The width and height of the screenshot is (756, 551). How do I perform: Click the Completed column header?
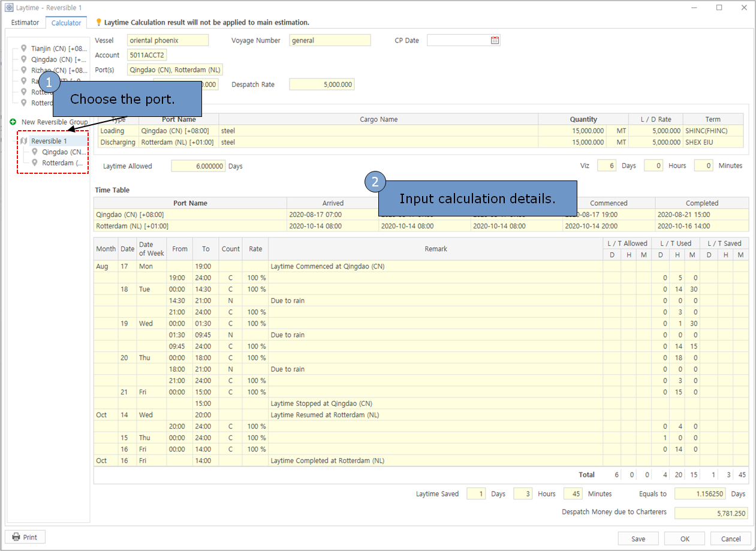(702, 203)
